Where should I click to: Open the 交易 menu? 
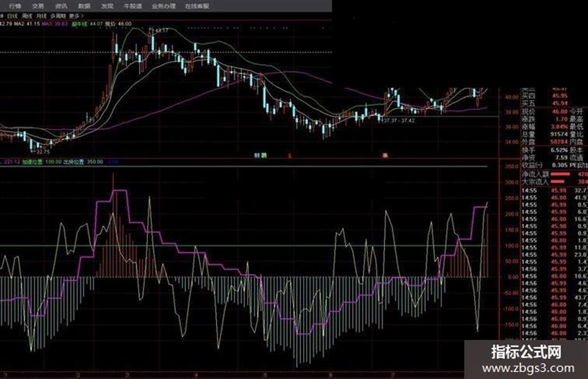click(x=38, y=6)
